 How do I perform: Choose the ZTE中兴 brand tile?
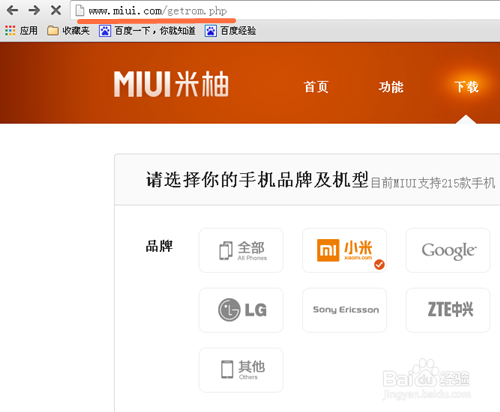pos(448,310)
